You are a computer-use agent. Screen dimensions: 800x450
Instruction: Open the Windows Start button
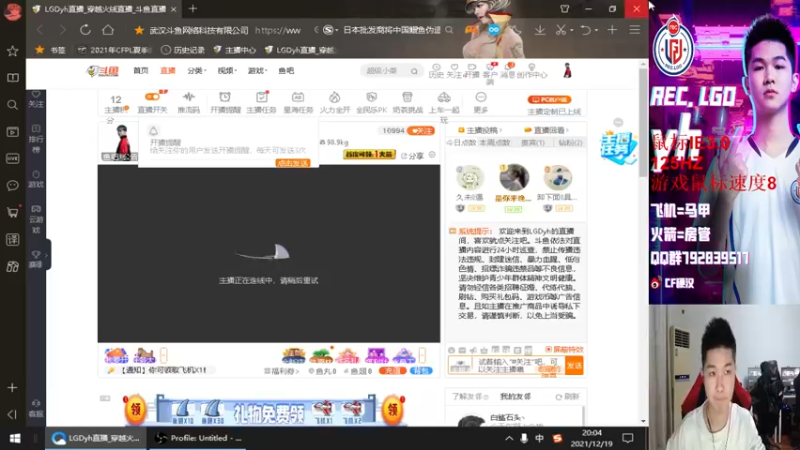point(15,438)
